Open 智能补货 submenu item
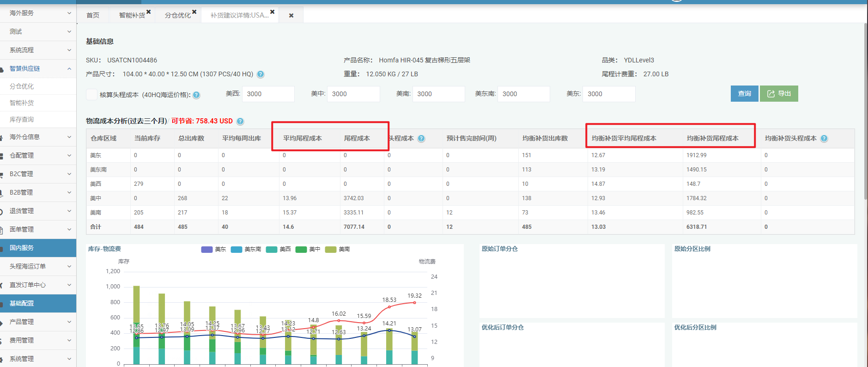 click(38, 103)
